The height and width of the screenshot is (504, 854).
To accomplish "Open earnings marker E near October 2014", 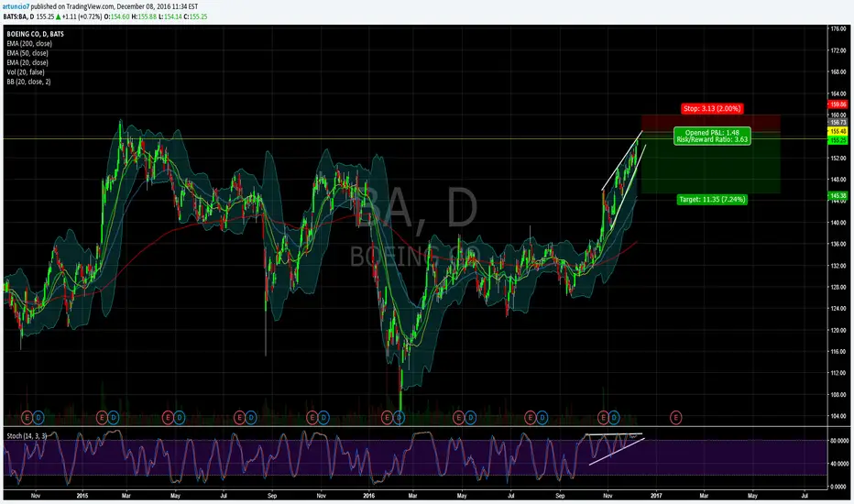I will tap(27, 418).
